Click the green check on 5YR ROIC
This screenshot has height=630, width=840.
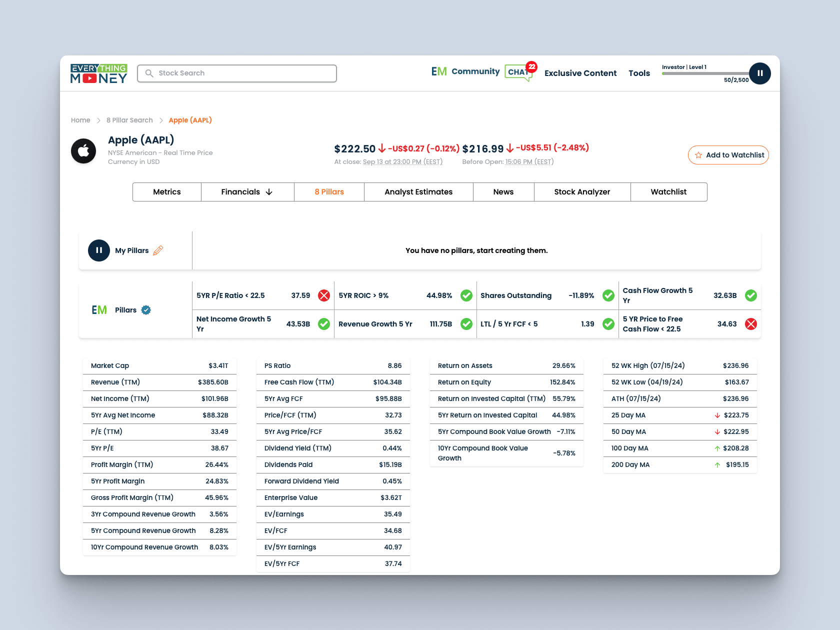click(466, 295)
